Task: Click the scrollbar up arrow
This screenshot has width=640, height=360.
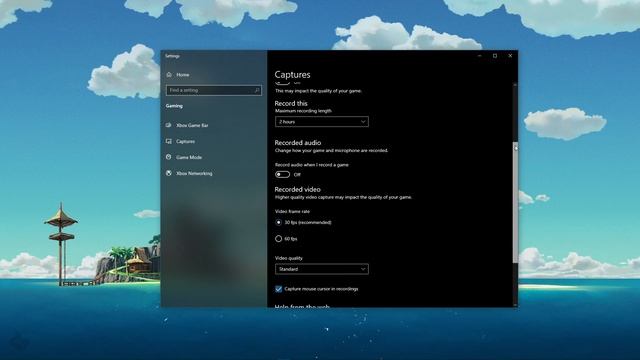Action: pyautogui.click(x=516, y=84)
